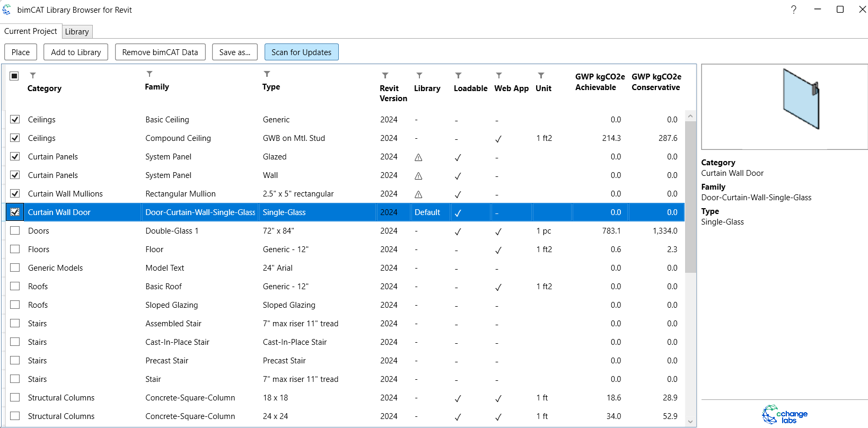The image size is (868, 428).
Task: Click the filter icon above Loadable column
Action: (459, 76)
